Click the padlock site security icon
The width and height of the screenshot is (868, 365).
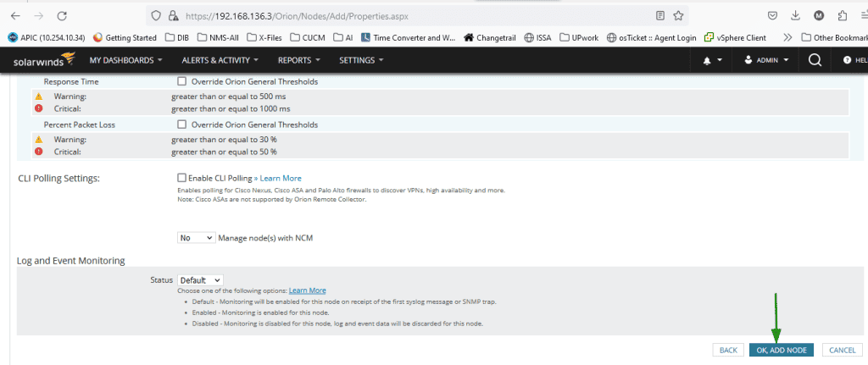click(x=173, y=16)
